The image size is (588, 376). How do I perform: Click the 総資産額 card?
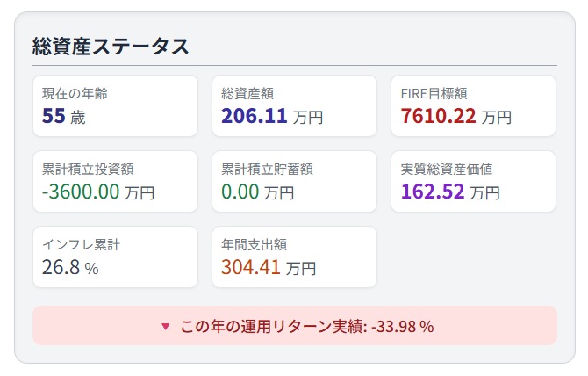point(294,105)
